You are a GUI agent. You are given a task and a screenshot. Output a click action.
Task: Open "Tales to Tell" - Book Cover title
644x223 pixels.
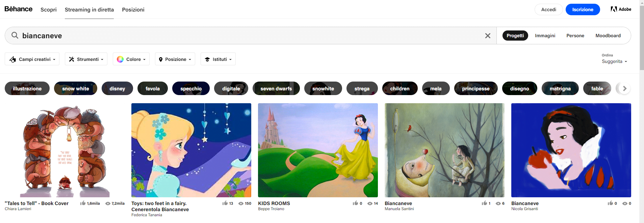click(36, 203)
